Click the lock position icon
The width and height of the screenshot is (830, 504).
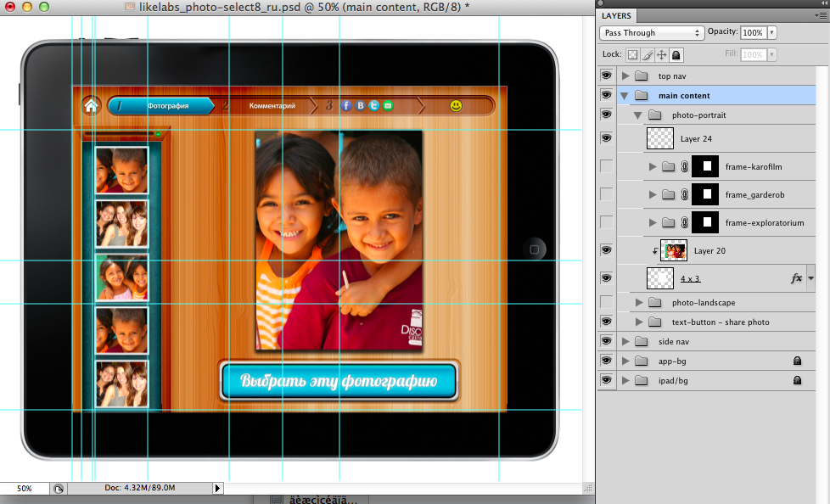[x=661, y=55]
